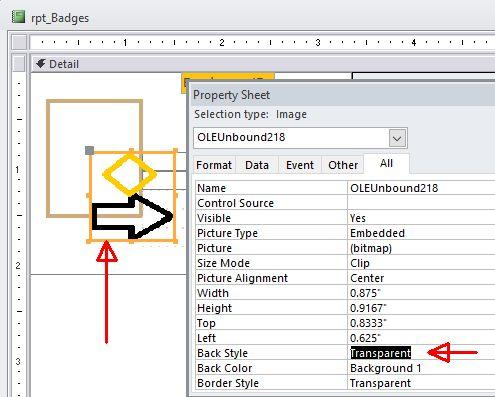Switch to the Other tab

[x=343, y=165]
